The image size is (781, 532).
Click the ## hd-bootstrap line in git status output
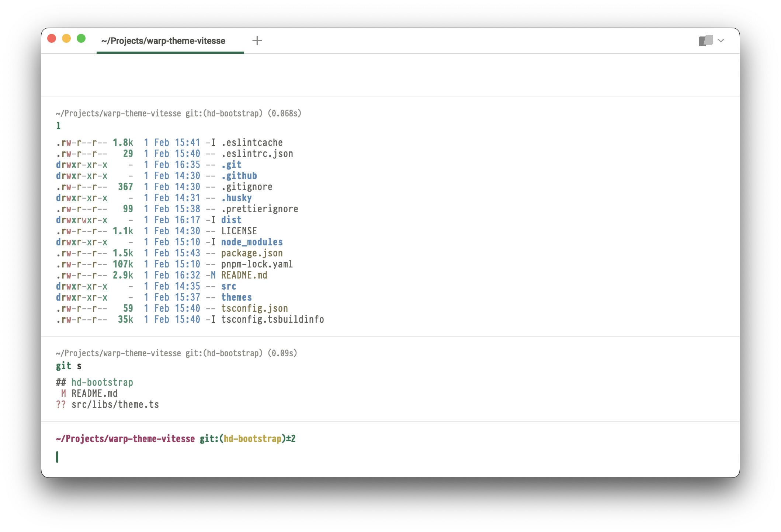(x=94, y=382)
